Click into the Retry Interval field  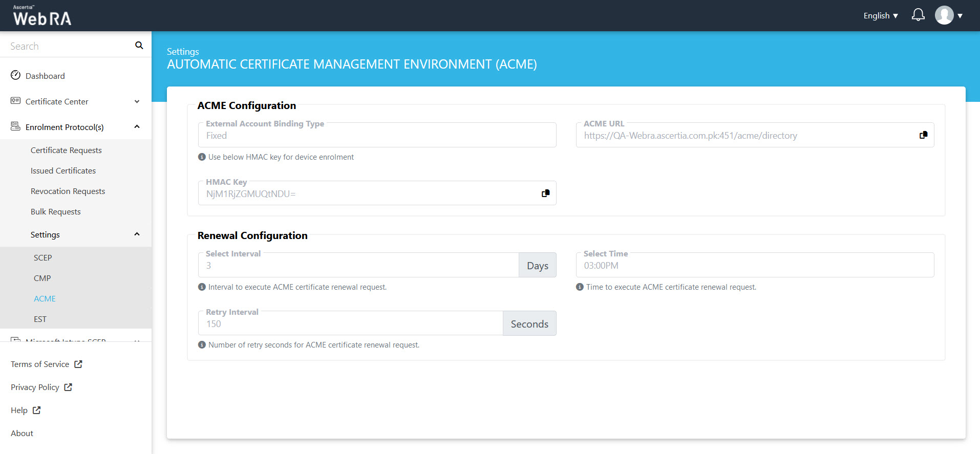point(350,324)
